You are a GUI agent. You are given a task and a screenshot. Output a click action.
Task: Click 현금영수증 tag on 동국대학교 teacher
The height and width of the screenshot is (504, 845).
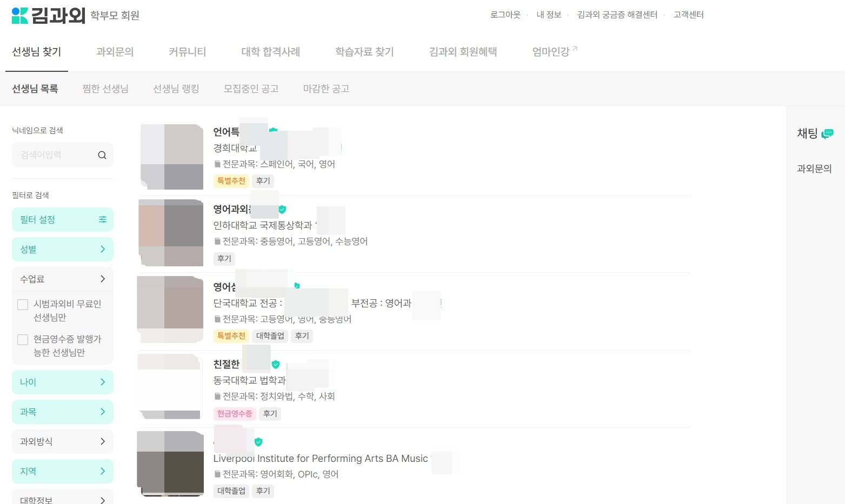pos(235,414)
